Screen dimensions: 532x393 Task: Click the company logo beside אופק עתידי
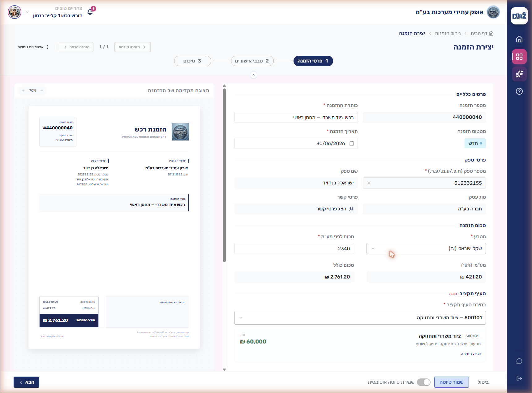(x=493, y=12)
